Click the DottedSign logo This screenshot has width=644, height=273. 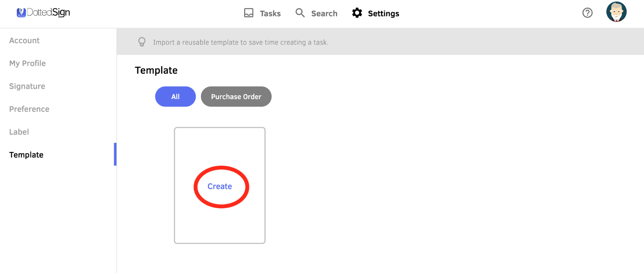(43, 13)
